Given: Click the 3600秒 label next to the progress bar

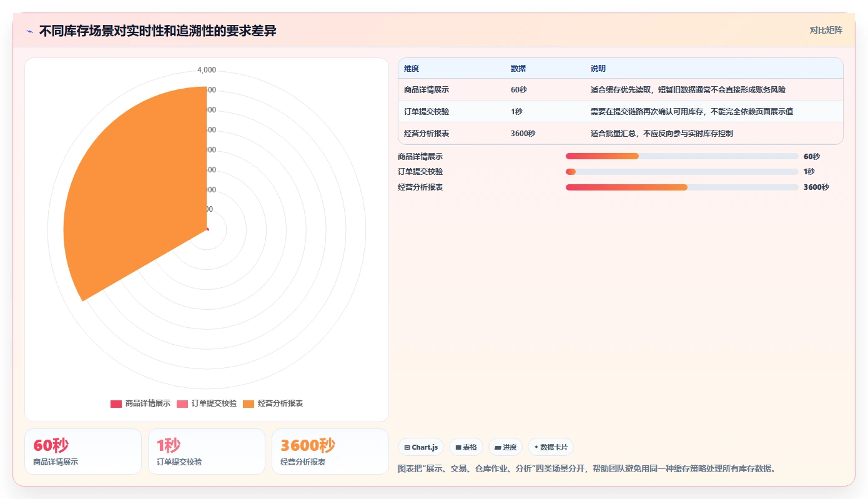Looking at the screenshot, I should pyautogui.click(x=816, y=187).
